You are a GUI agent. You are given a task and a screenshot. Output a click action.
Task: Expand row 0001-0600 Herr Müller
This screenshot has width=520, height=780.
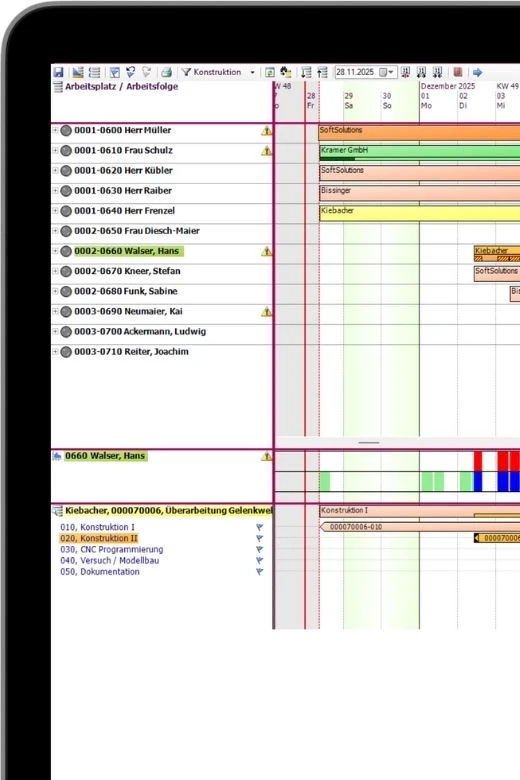pos(55,130)
